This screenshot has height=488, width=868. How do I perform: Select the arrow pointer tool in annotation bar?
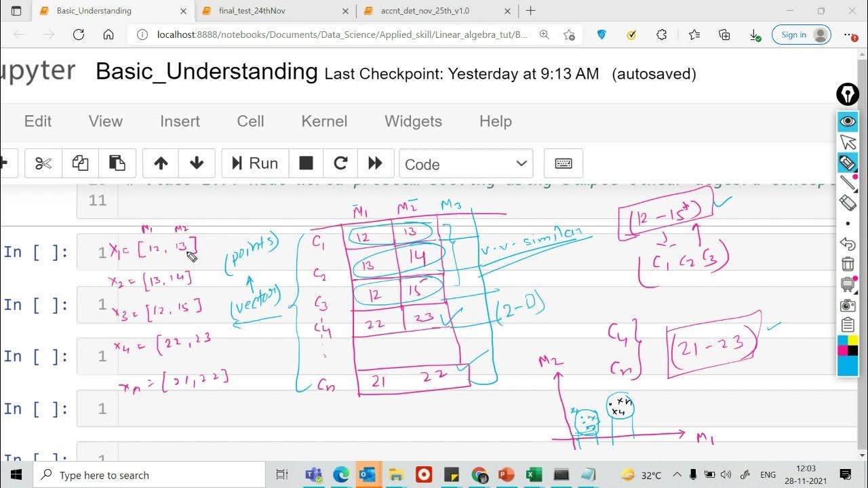848,142
